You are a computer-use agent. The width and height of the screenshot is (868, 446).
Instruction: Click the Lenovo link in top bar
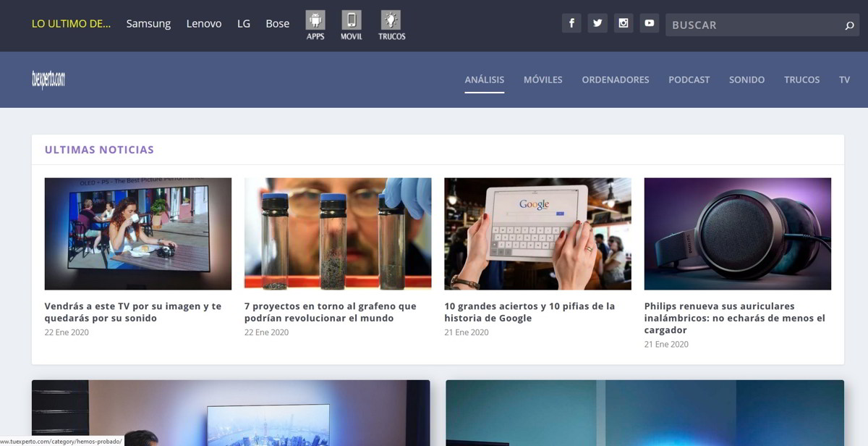204,24
